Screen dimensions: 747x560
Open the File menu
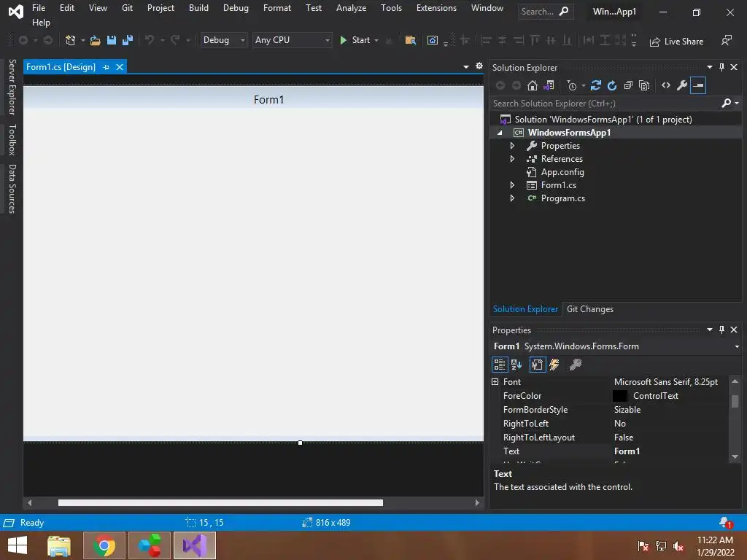[x=39, y=8]
